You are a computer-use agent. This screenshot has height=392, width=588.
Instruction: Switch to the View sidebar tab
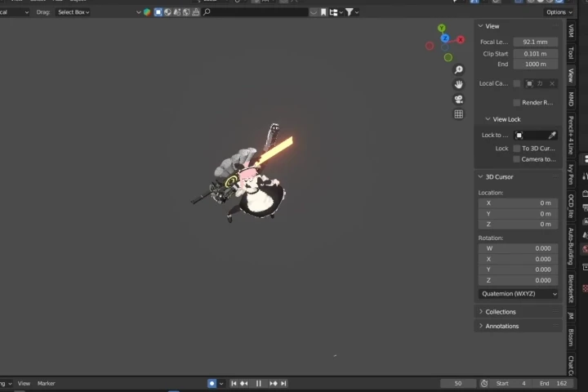coord(571,75)
